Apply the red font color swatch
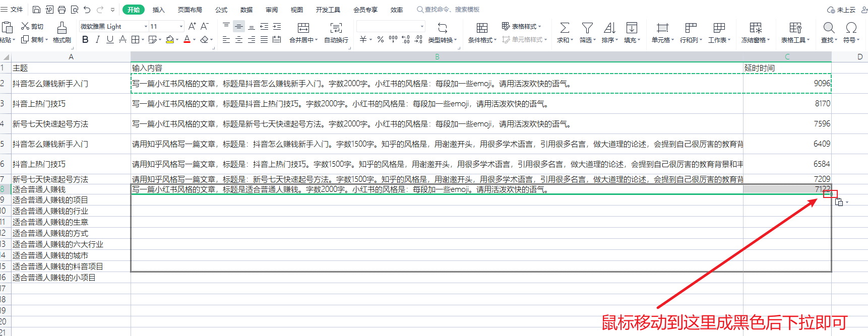This screenshot has height=336, width=868. coord(187,39)
